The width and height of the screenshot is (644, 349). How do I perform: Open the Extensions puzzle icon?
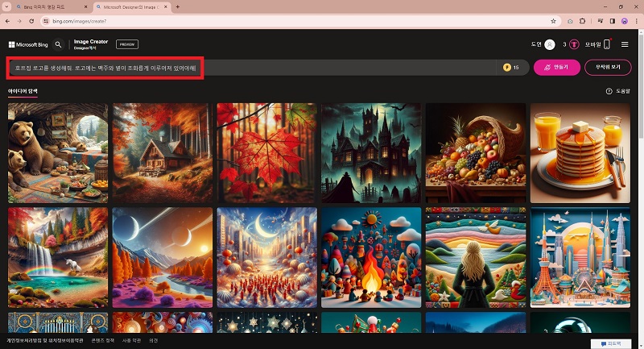[x=582, y=21]
